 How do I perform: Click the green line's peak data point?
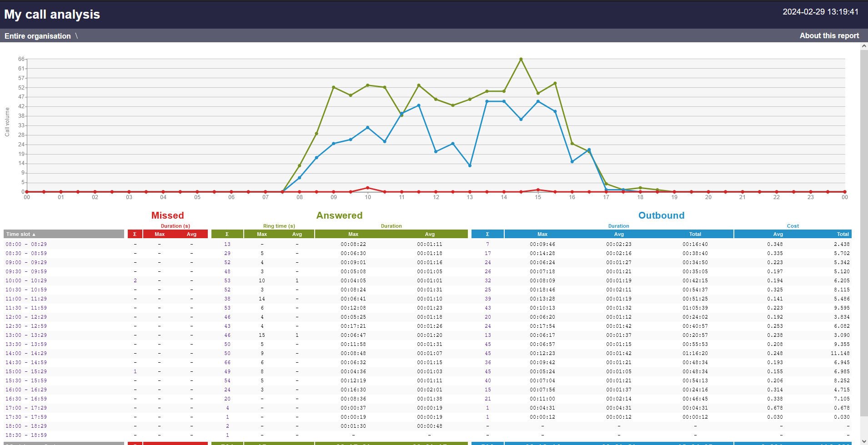(x=521, y=59)
